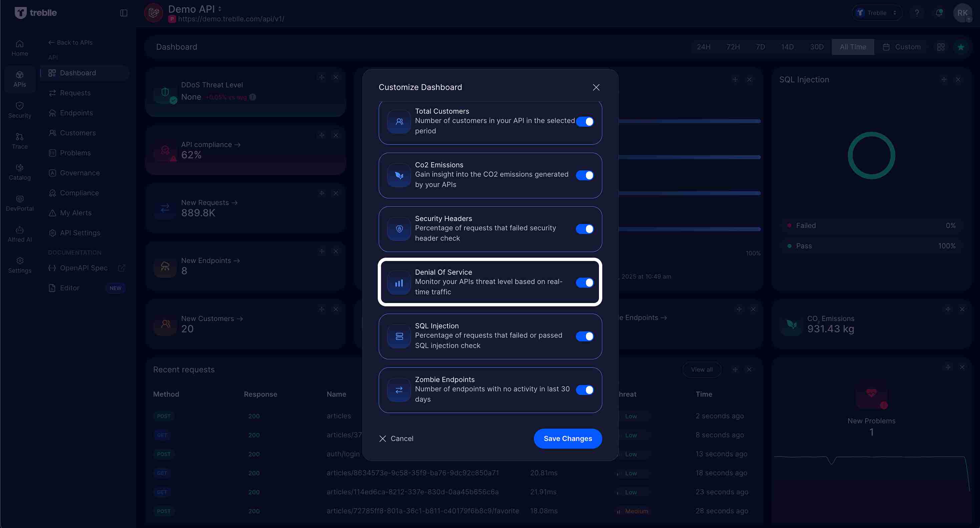This screenshot has width=980, height=528.
Task: Click the notification bell icon
Action: click(939, 13)
